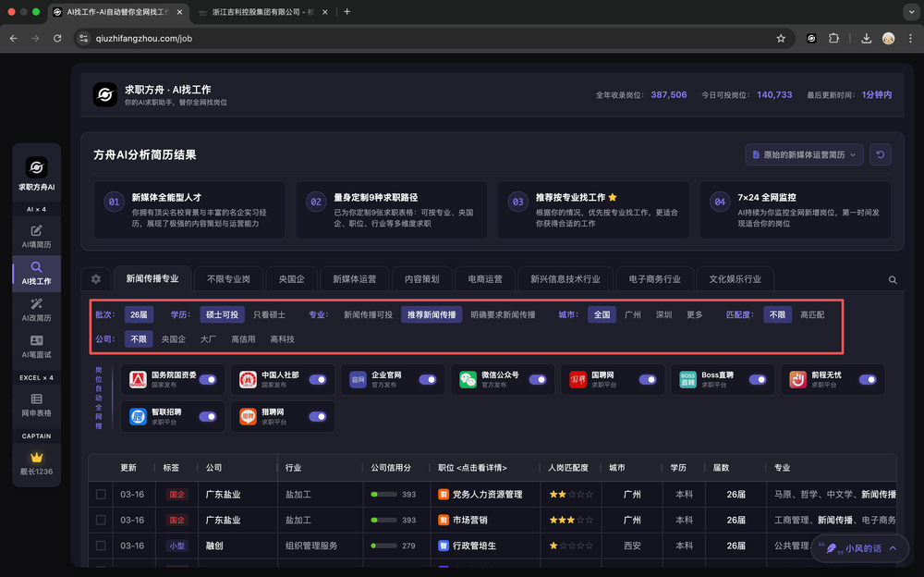Click the reset icon next to resume dropdown
924x577 pixels.
tap(881, 154)
